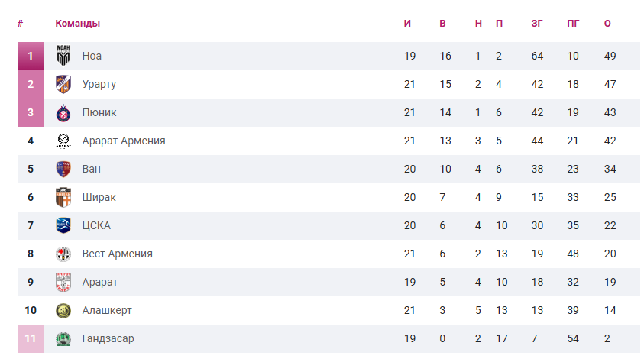Click the Ван team shield icon
Viewport: 644px width, 362px height.
pos(63,169)
